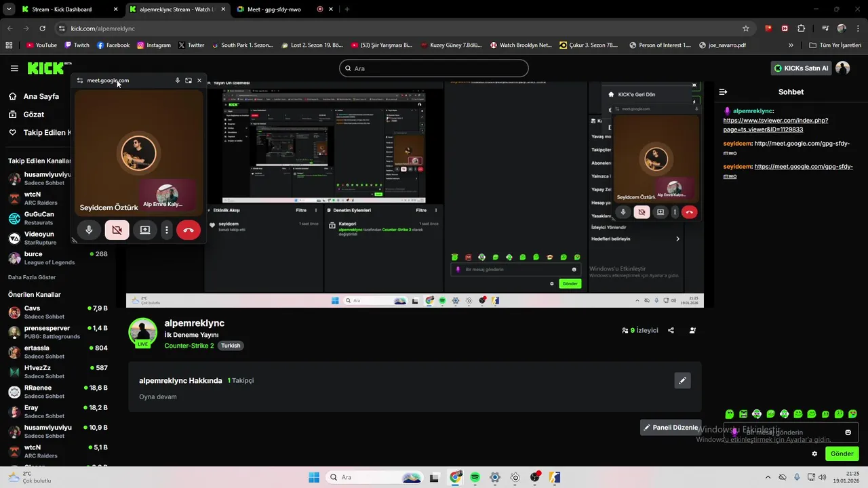
Task: Open site settings icon of Meet popup
Action: [80, 80]
